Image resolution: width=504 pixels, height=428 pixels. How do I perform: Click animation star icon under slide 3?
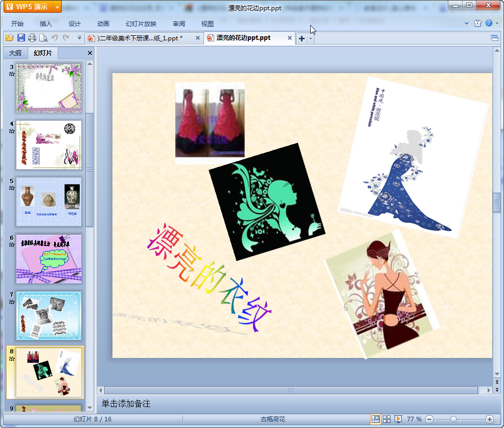12,74
